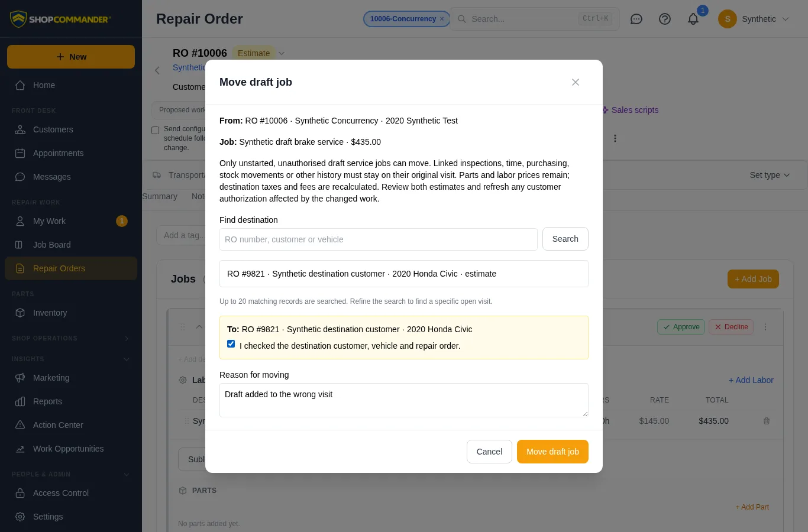Click the Reason for moving text area
Image resolution: width=808 pixels, height=532 pixels.
pos(404,400)
